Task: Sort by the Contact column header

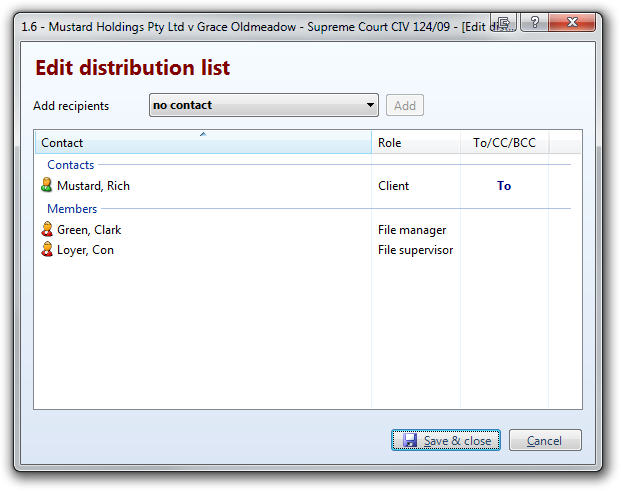Action: pyautogui.click(x=203, y=143)
